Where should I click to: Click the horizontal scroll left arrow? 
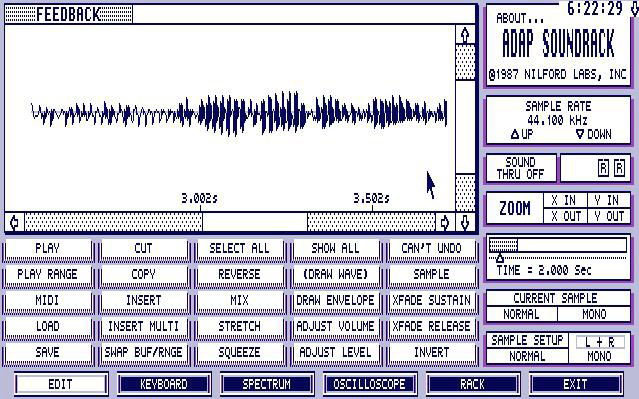pyautogui.click(x=14, y=223)
